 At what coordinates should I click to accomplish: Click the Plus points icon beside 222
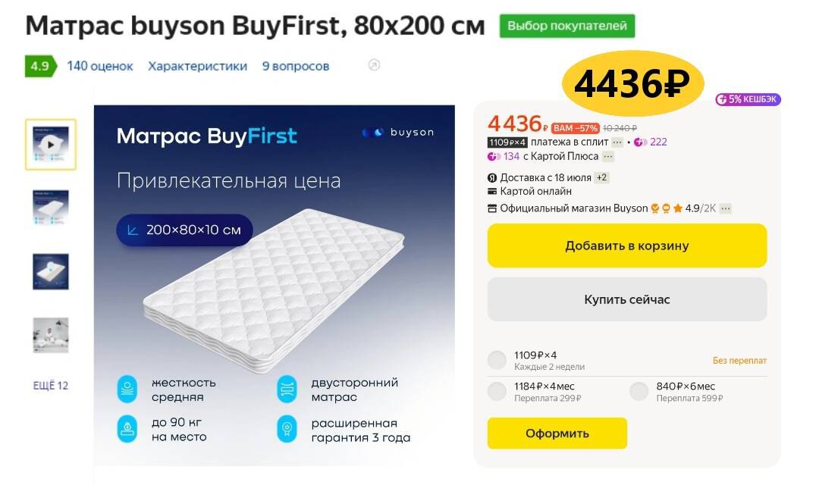coord(639,142)
